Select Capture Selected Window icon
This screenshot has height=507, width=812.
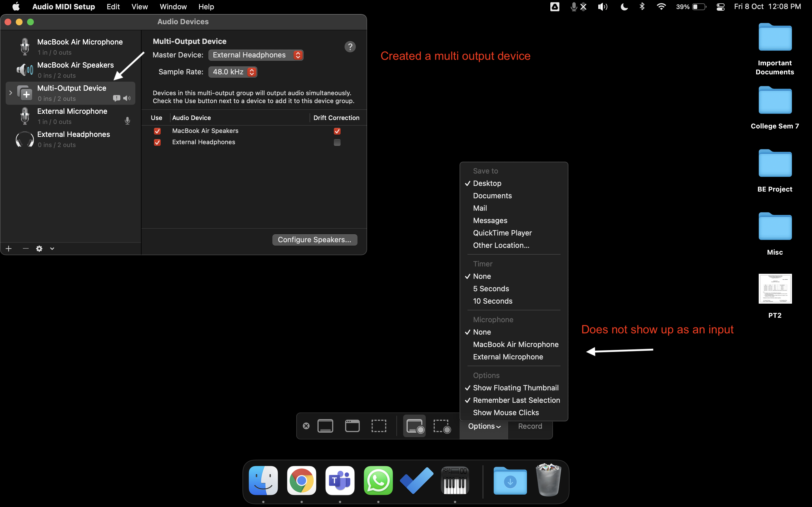(352, 426)
